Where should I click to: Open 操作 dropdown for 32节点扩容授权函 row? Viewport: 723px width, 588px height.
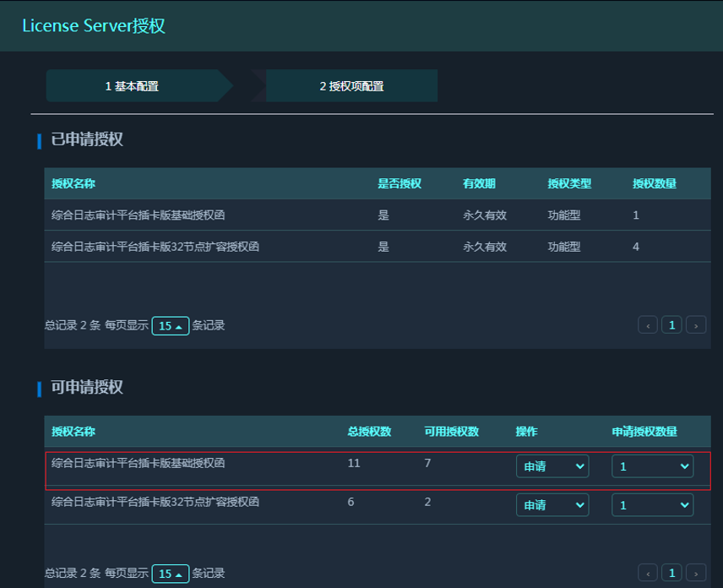[552, 505]
